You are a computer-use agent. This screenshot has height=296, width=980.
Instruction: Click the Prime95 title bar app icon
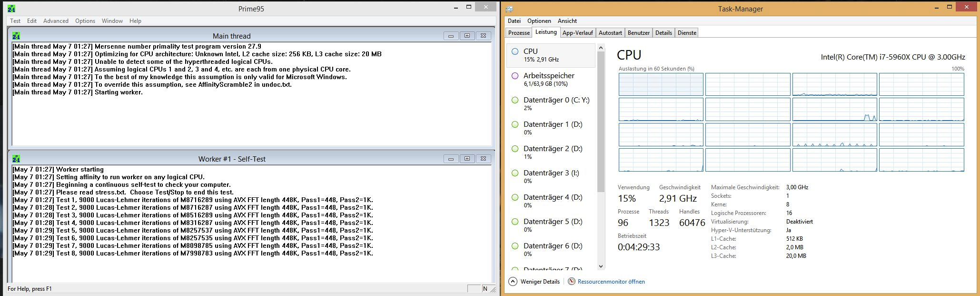pos(11,8)
